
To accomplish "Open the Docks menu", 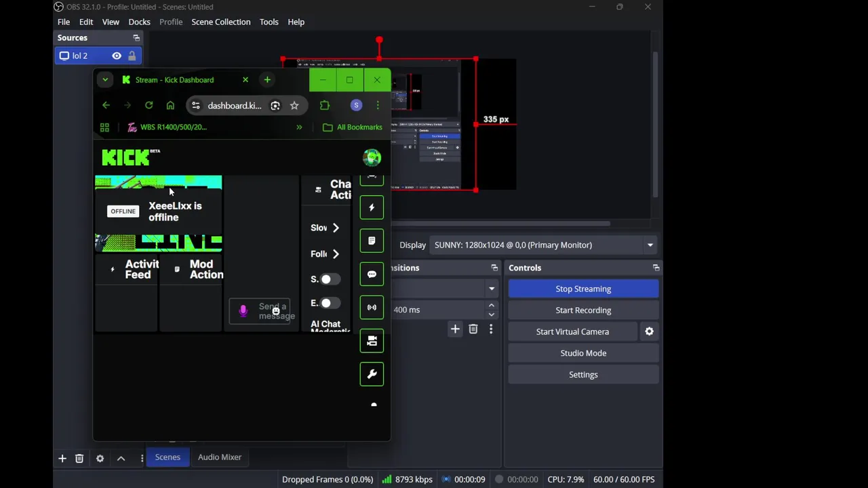I will click(140, 22).
